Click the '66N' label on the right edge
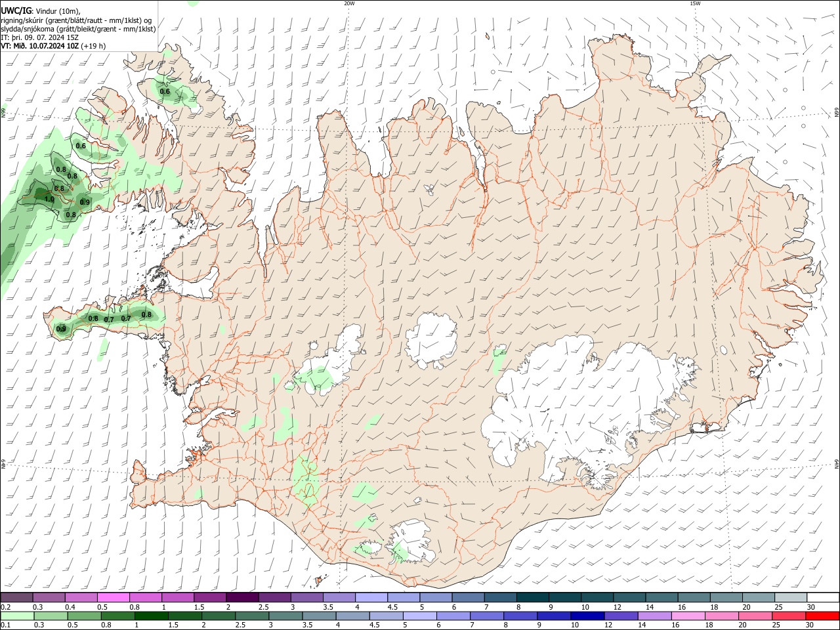Screen dimensions: 840x630 coord(836,112)
